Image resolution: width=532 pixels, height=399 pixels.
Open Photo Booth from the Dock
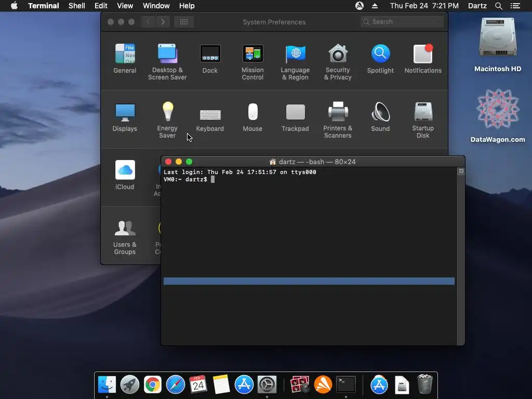coord(300,385)
